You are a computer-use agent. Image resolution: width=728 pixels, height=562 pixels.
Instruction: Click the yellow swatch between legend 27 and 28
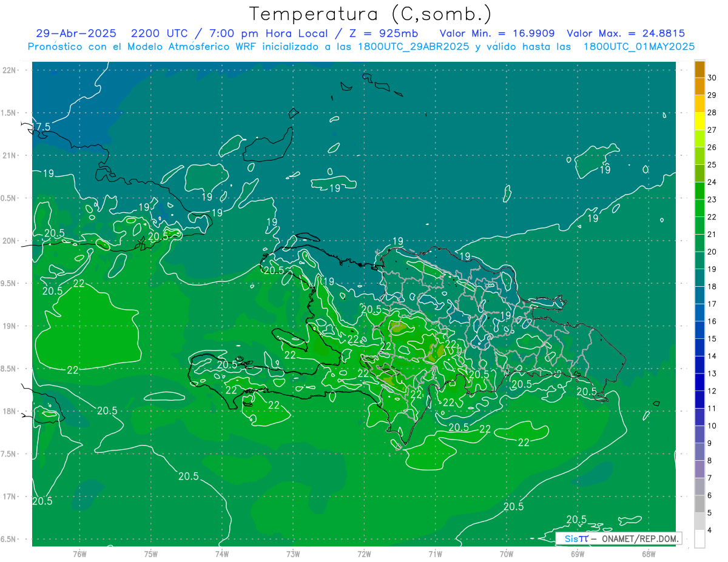click(699, 121)
